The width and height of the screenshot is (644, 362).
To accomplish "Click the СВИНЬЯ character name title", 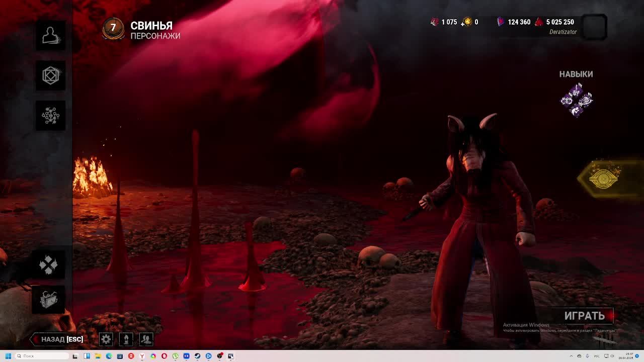I will tap(151, 26).
